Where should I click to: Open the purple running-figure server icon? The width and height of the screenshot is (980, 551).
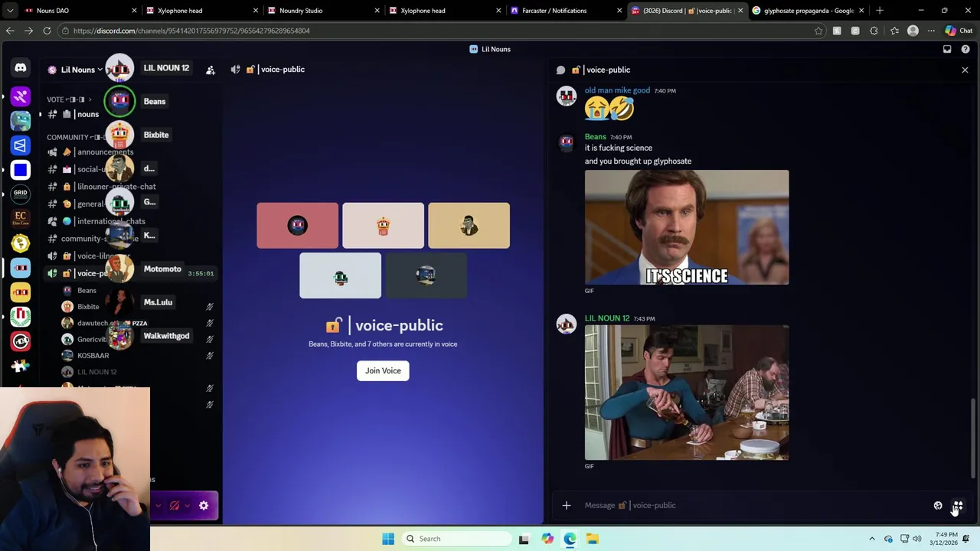click(x=21, y=96)
